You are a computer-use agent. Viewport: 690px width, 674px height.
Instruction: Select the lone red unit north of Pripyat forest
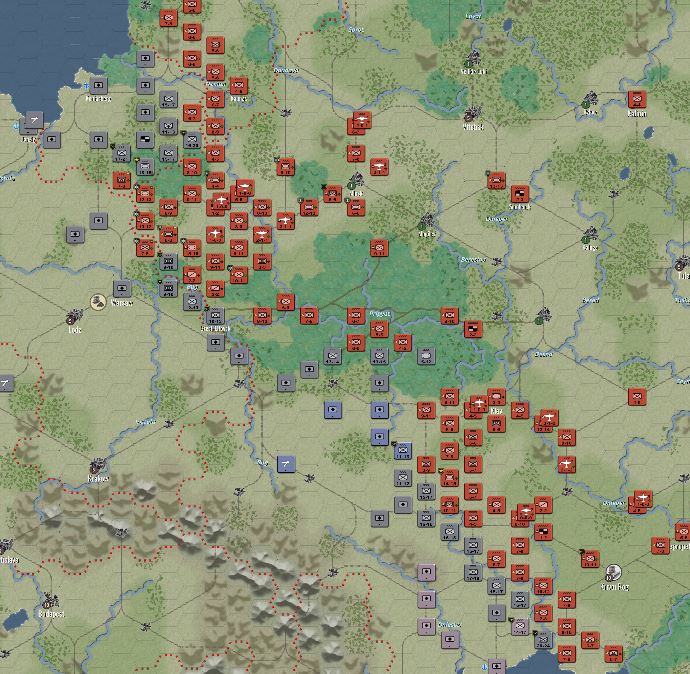point(379,248)
